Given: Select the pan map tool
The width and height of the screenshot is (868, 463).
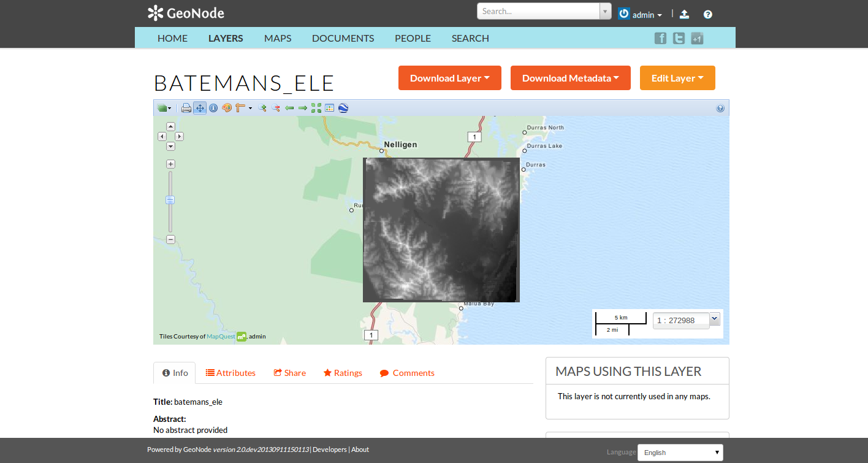Looking at the screenshot, I should (x=200, y=108).
